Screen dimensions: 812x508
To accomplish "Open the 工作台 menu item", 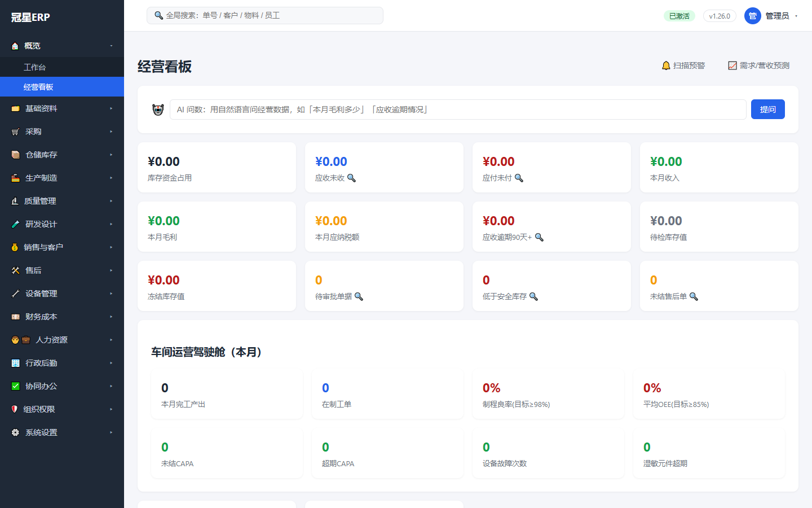I will click(62, 67).
